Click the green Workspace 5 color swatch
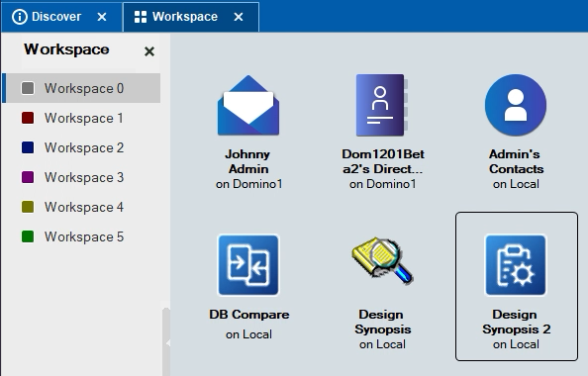The width and height of the screenshot is (588, 376). click(28, 236)
